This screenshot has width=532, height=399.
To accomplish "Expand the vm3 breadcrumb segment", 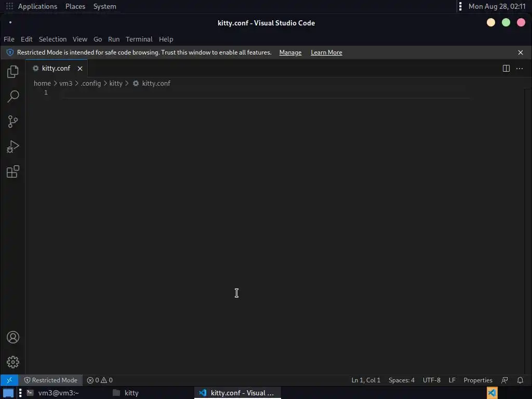I will pyautogui.click(x=66, y=84).
